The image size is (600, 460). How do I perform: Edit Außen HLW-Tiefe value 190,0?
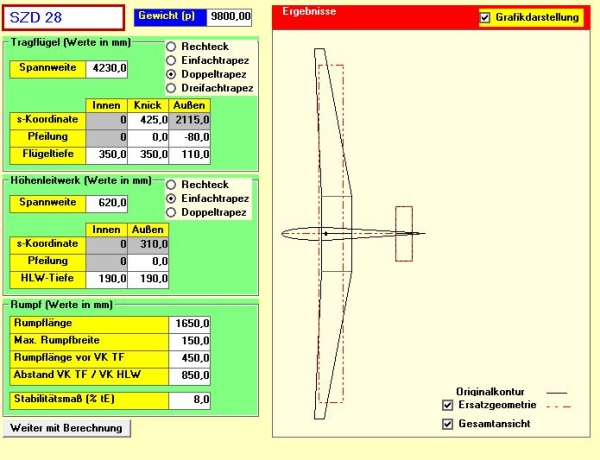pyautogui.click(x=148, y=279)
